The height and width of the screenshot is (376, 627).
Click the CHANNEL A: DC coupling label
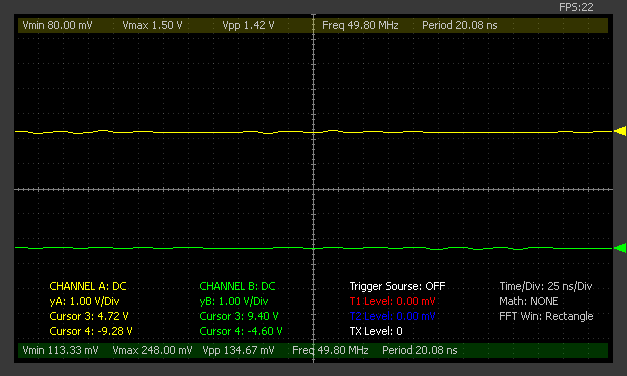click(x=88, y=286)
